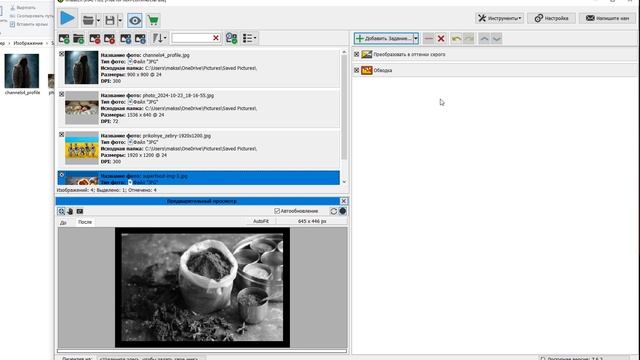
Task: Open the sort order dropdown in image toolbar
Action: click(x=159, y=38)
